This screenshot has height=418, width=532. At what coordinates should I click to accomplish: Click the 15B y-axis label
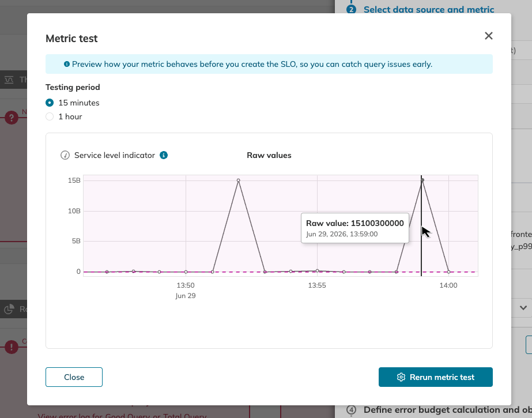(74, 180)
